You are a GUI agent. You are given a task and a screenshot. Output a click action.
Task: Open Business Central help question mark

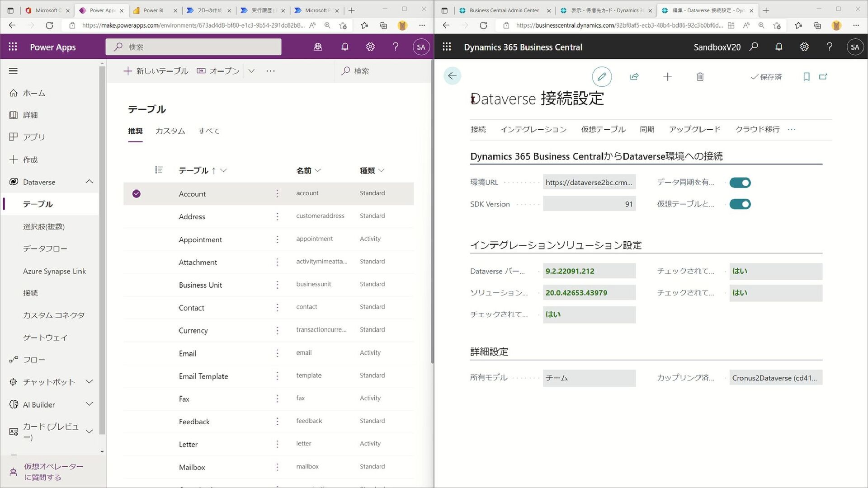(x=830, y=47)
